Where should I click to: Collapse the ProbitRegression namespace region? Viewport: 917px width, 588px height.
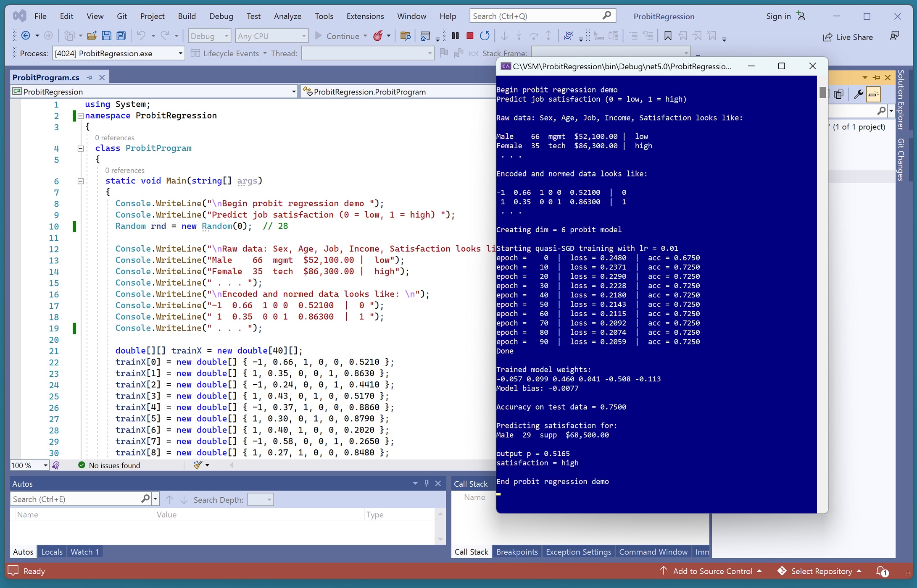click(80, 115)
